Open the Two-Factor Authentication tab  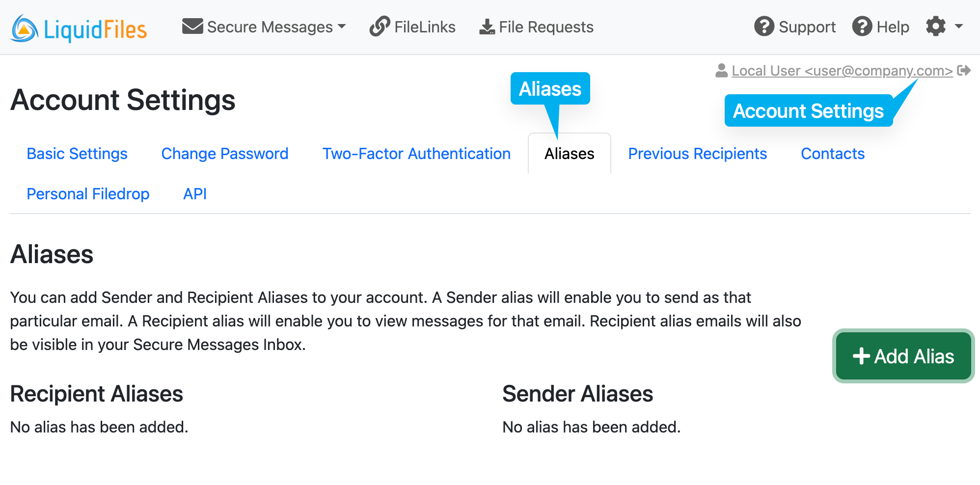point(416,154)
